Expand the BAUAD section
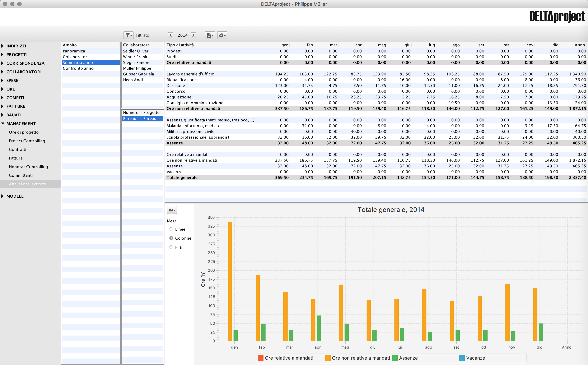 point(2,115)
